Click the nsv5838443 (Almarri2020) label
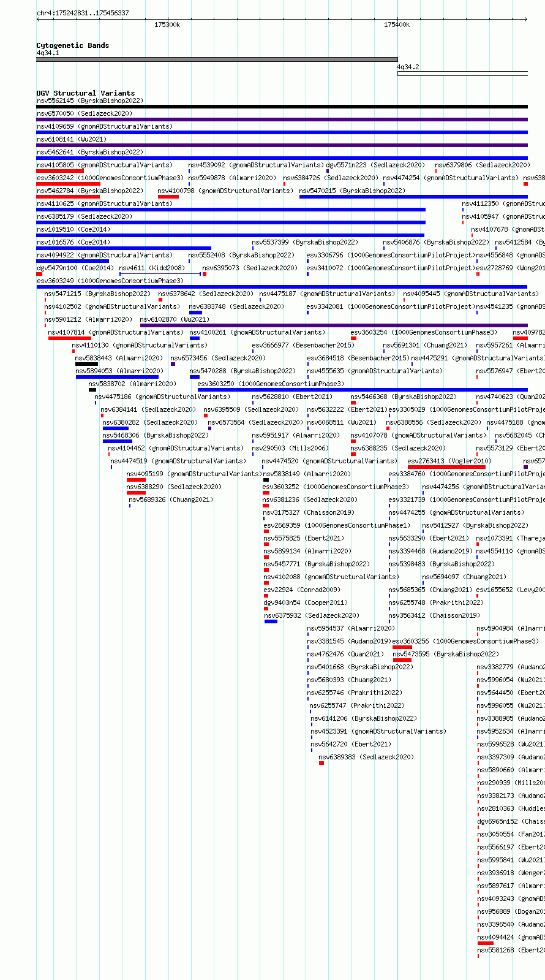This screenshot has width=545, height=980. [119, 358]
